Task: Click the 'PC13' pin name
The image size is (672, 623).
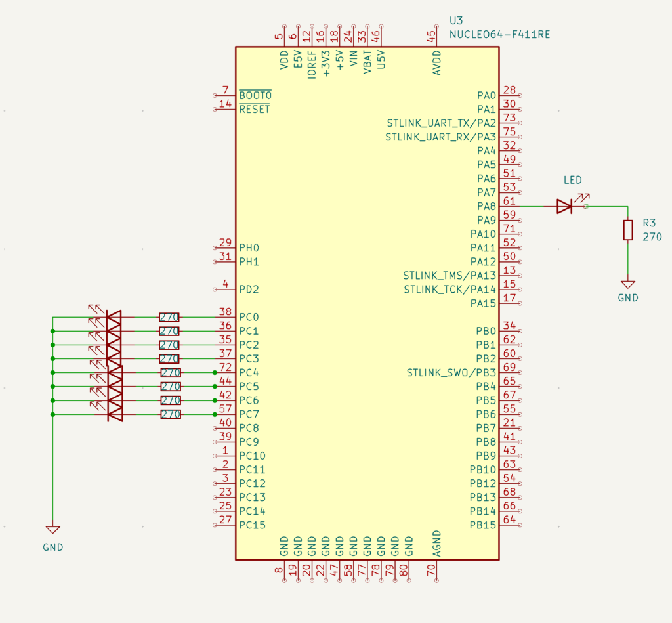Action: [253, 498]
